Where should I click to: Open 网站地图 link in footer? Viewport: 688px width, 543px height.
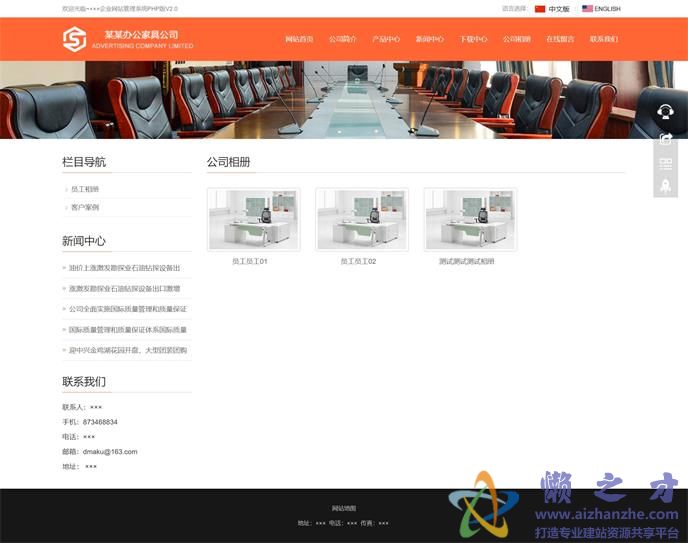[x=344, y=508]
